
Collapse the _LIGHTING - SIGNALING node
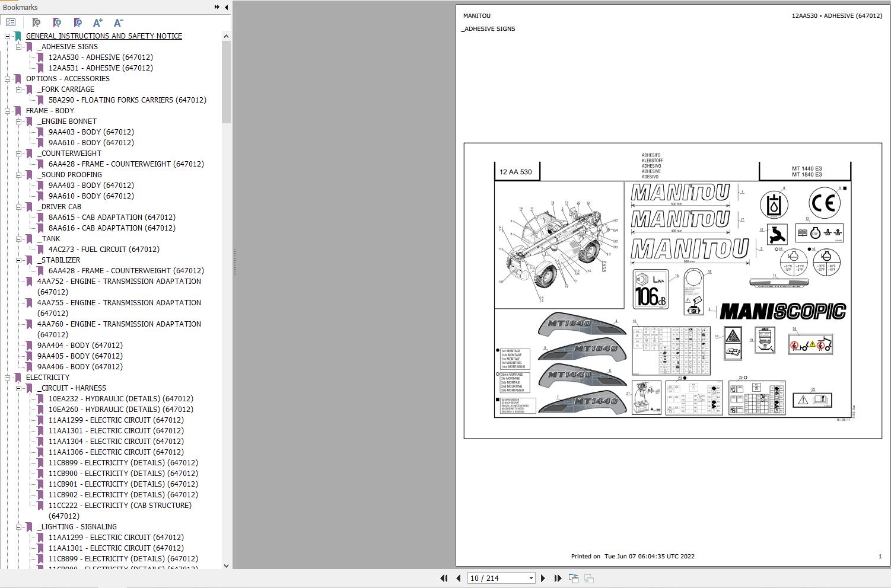tap(19, 527)
